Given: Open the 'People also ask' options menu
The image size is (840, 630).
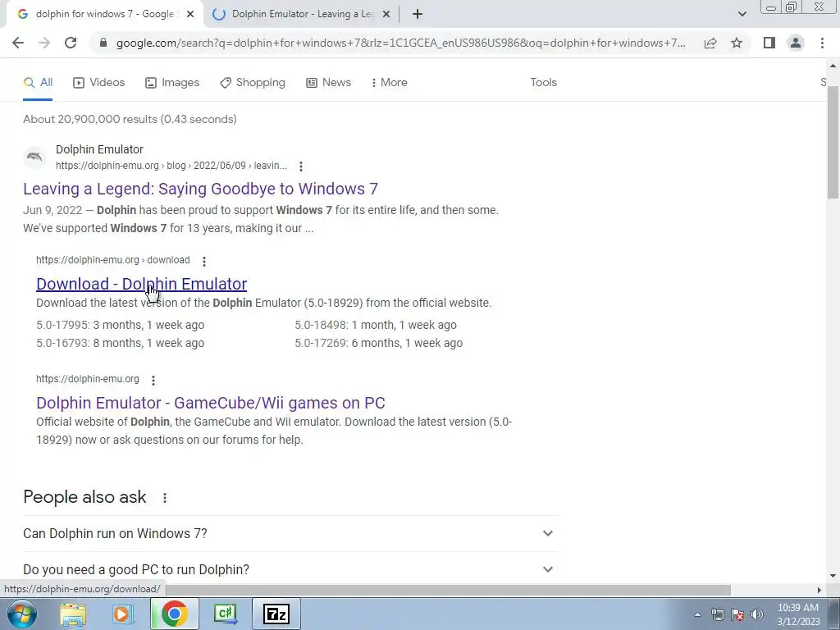Looking at the screenshot, I should 165,498.
